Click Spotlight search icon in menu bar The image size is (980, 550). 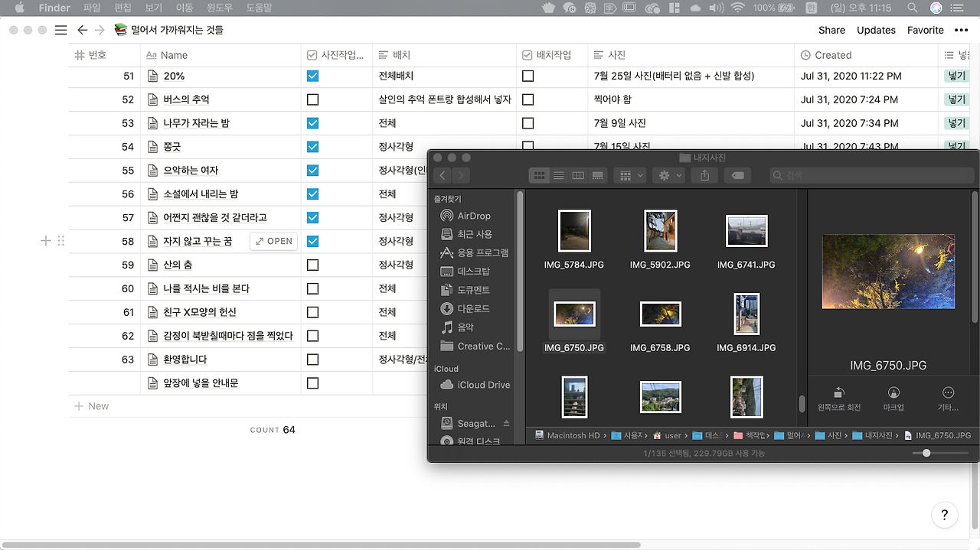point(912,8)
